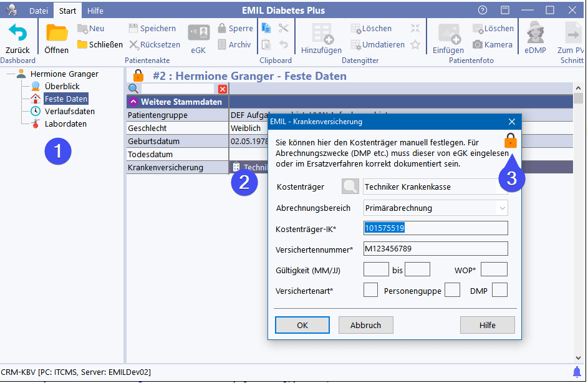
Task: Click into the Versichertennummer field
Action: click(x=435, y=249)
